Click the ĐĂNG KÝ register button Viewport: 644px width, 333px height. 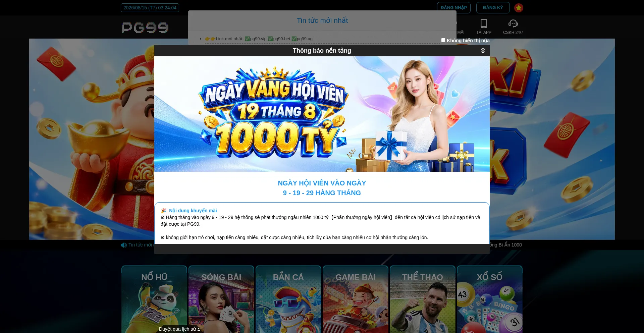tap(493, 8)
